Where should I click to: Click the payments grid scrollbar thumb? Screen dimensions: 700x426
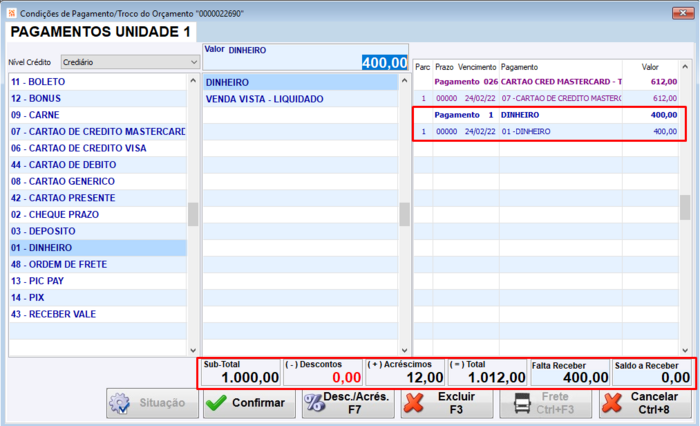point(685,207)
